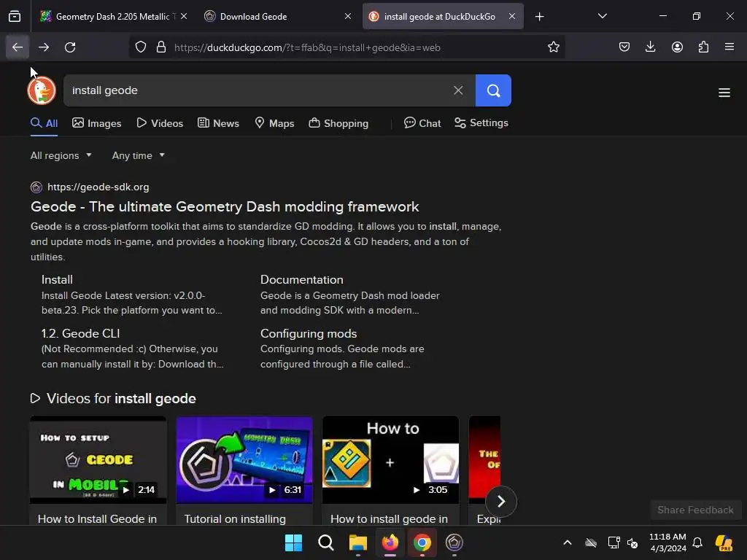Open the Geode app in the taskbar
The image size is (747, 560).
pyautogui.click(x=454, y=542)
